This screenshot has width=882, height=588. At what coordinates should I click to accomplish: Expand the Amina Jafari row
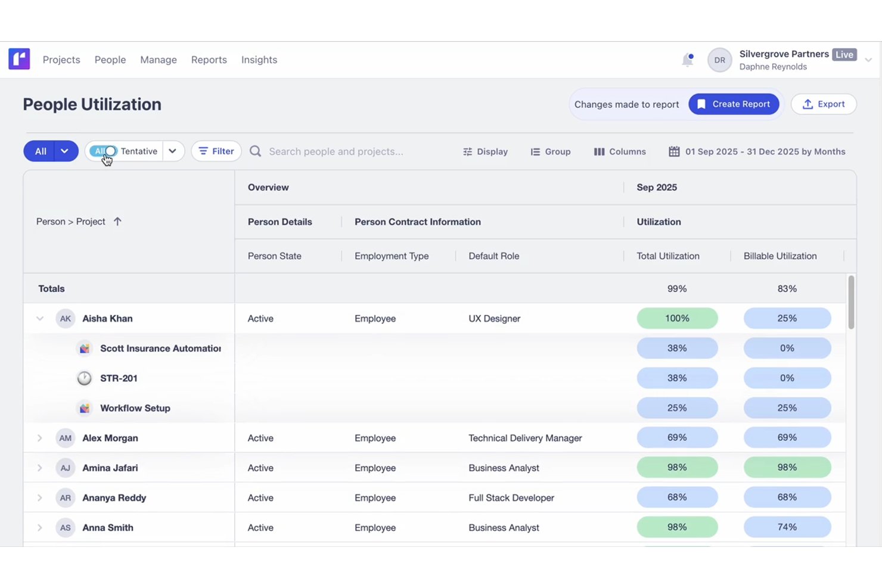(x=40, y=468)
